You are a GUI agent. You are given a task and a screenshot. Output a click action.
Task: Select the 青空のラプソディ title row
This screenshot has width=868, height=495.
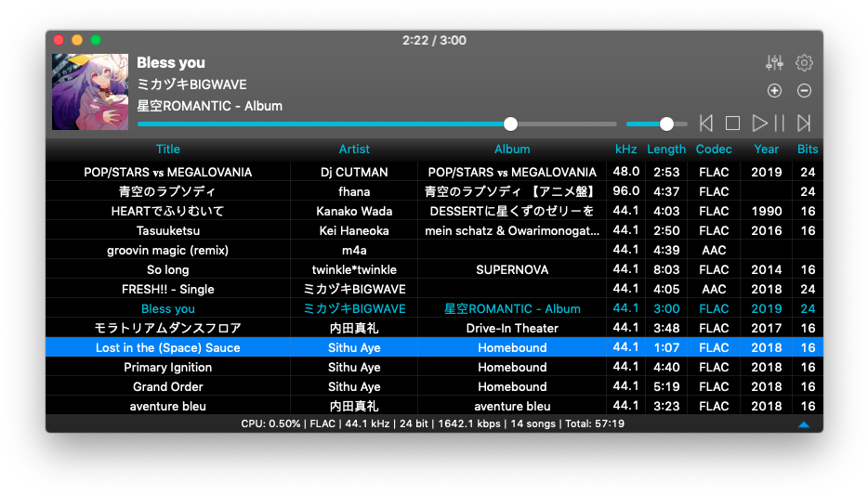click(x=167, y=191)
